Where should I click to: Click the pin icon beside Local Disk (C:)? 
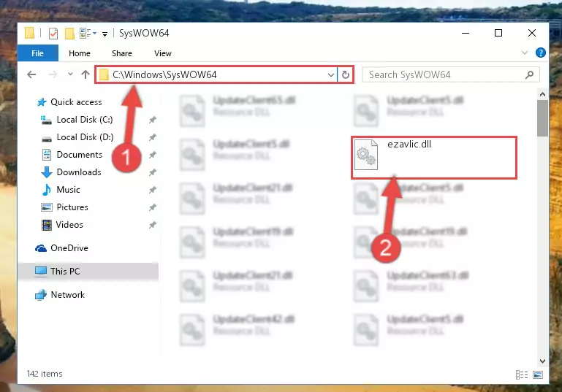(153, 120)
